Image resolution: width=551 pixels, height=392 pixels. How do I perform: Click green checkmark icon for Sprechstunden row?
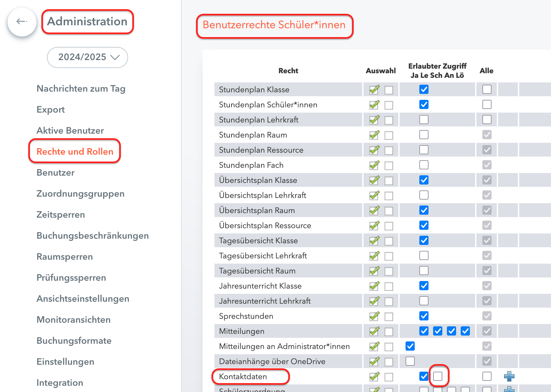pos(374,316)
